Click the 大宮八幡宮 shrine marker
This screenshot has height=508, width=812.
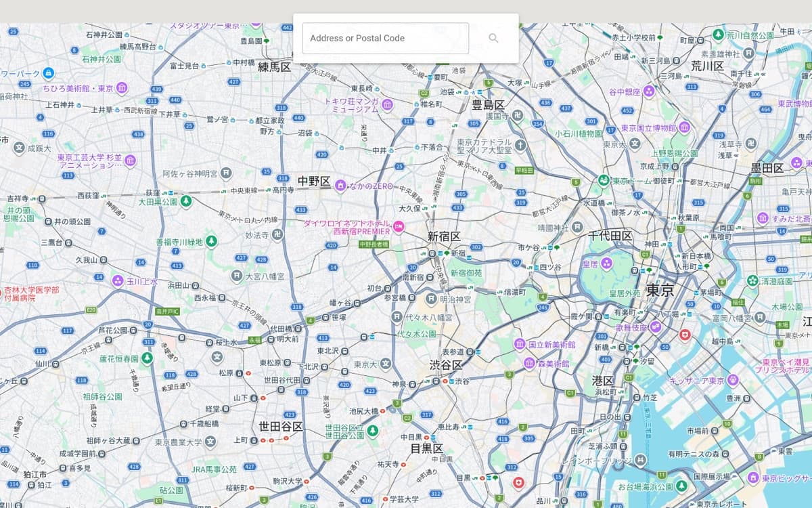pos(236,276)
